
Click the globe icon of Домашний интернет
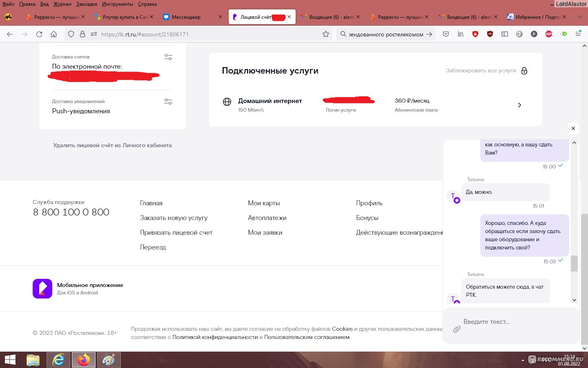pos(227,102)
